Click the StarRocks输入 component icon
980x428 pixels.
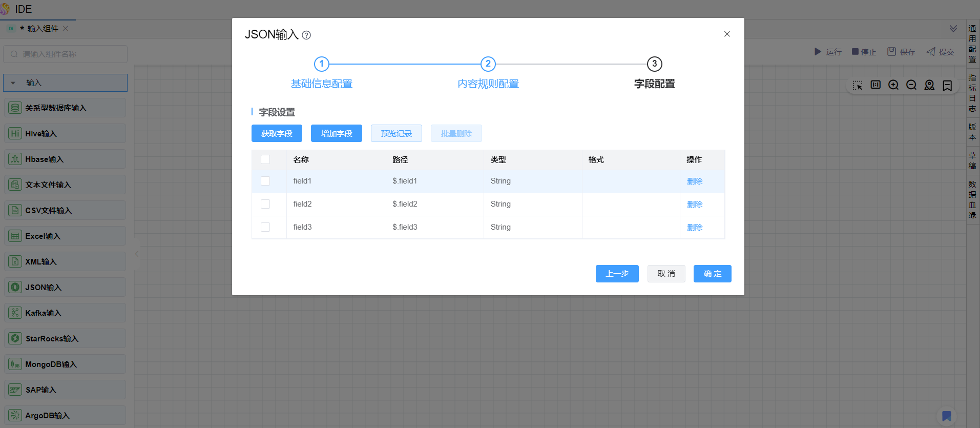pos(15,338)
